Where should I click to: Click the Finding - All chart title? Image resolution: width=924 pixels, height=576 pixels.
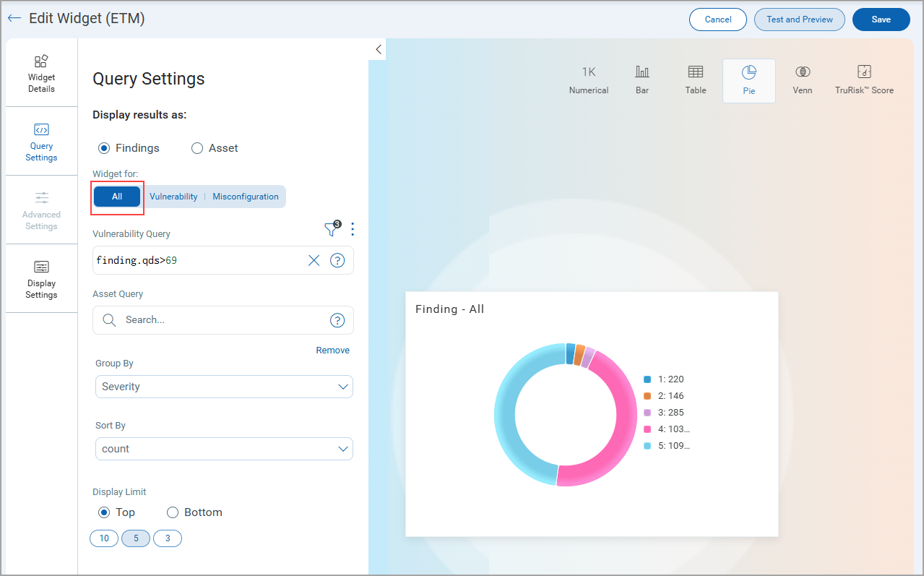tap(450, 309)
